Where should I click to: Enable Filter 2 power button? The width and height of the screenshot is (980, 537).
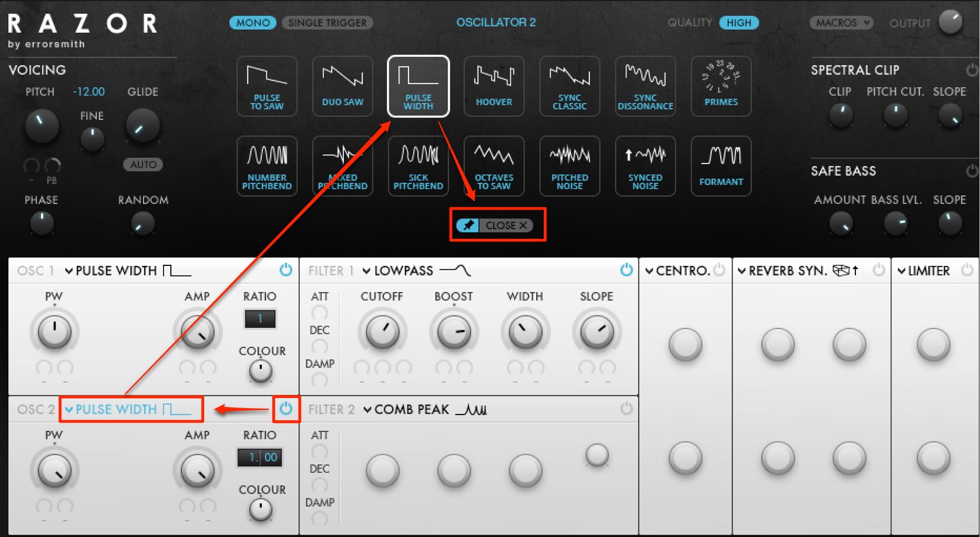[x=627, y=409]
